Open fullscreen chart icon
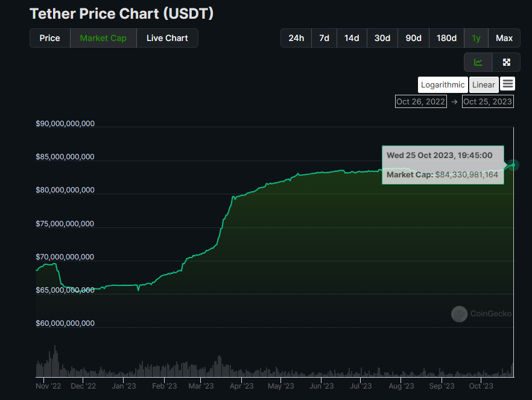The width and height of the screenshot is (532, 400). pos(506,62)
